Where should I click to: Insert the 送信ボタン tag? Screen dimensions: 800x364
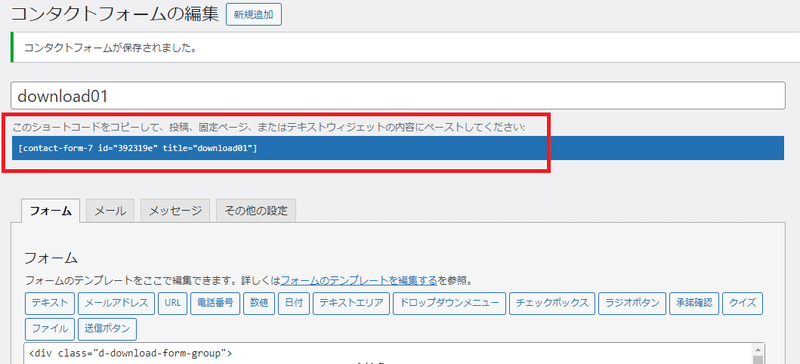pos(107,329)
